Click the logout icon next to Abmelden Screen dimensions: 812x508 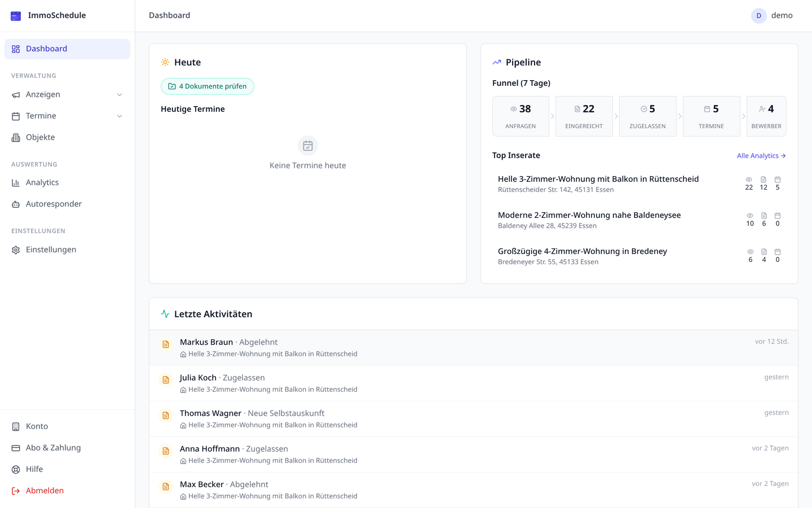pyautogui.click(x=15, y=491)
